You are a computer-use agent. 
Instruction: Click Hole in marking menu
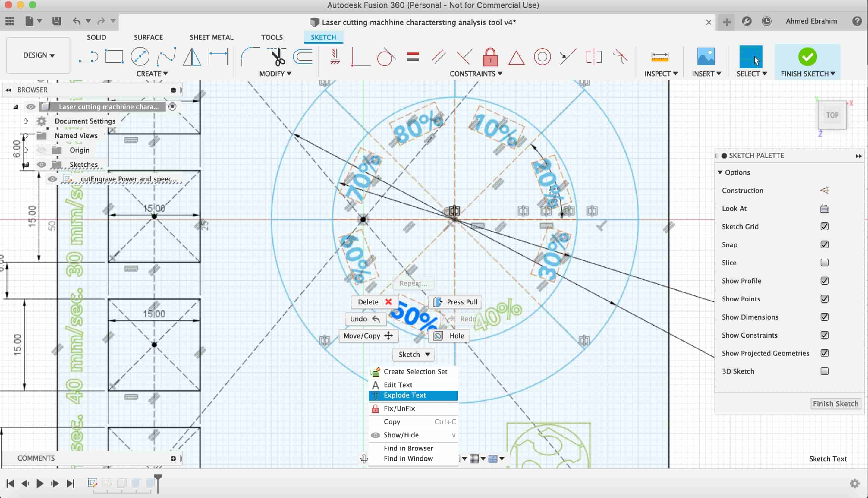(448, 336)
